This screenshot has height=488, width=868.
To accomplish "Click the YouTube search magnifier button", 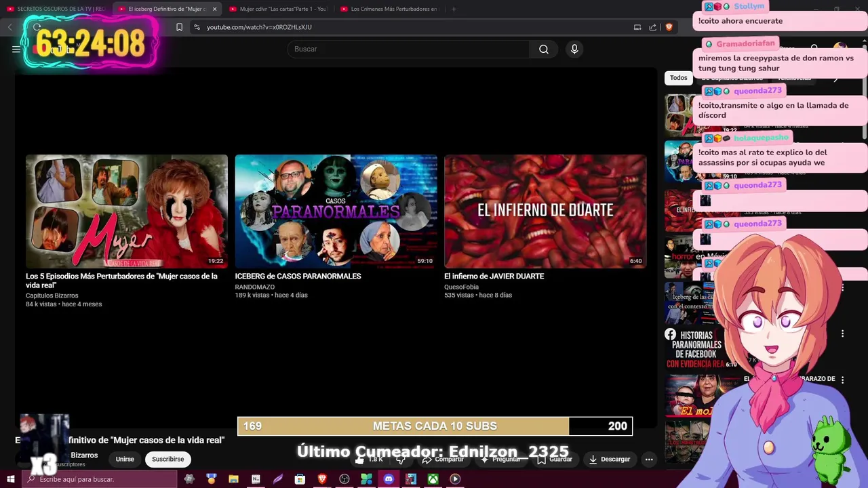I will [x=544, y=49].
